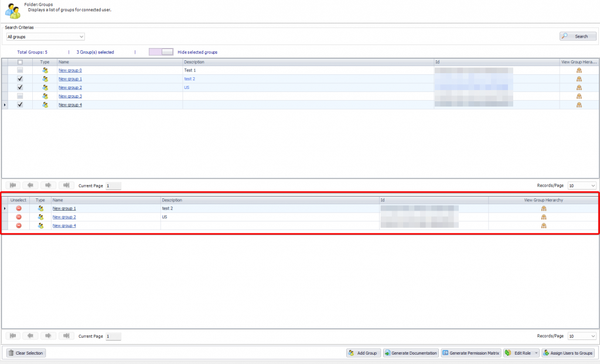Check the box for New group 0

(x=20, y=70)
